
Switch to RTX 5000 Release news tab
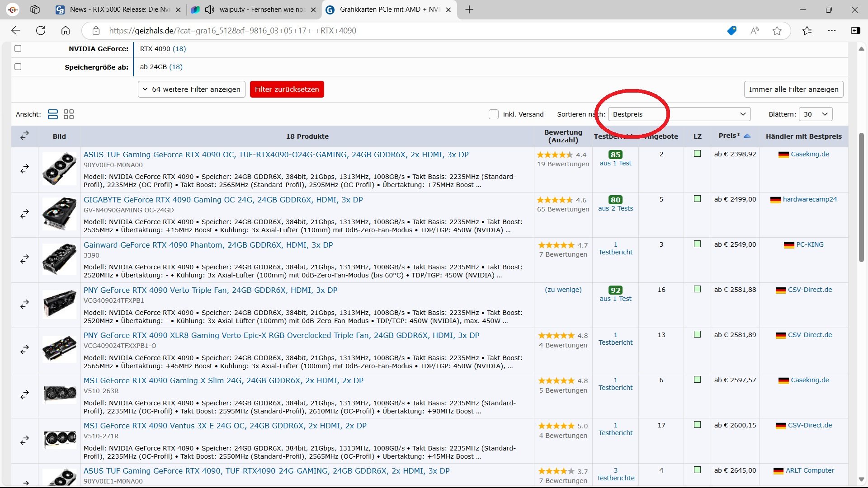point(118,9)
